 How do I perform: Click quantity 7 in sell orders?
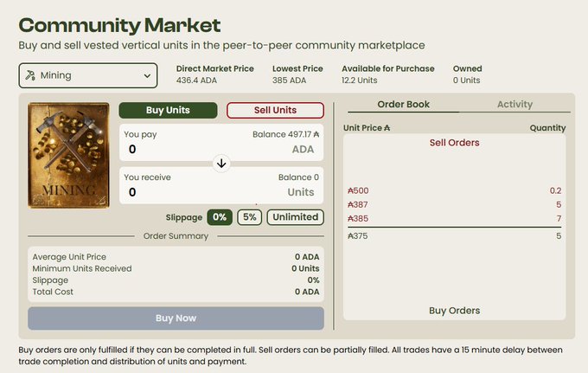pyautogui.click(x=559, y=218)
